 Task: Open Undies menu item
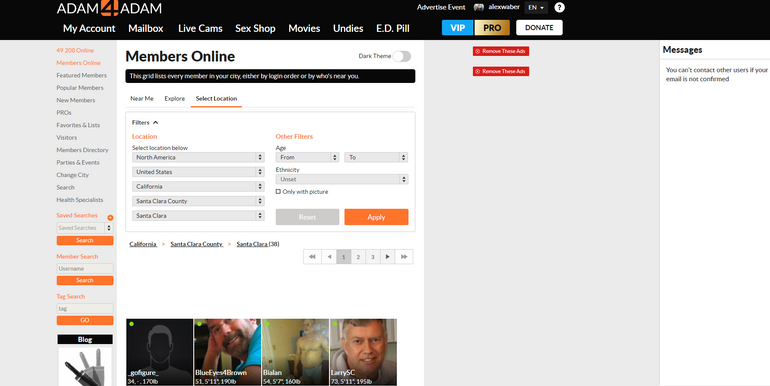tap(348, 28)
